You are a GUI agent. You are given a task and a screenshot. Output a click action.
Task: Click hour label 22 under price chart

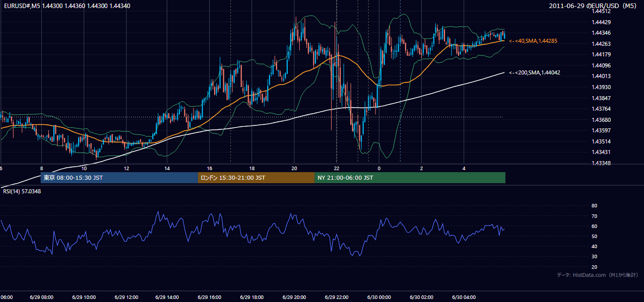pos(336,168)
